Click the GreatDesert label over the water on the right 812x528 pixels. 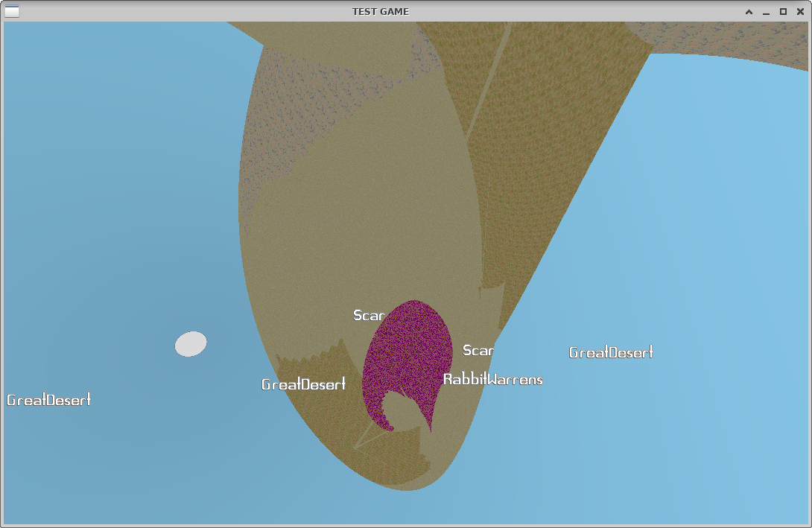611,352
